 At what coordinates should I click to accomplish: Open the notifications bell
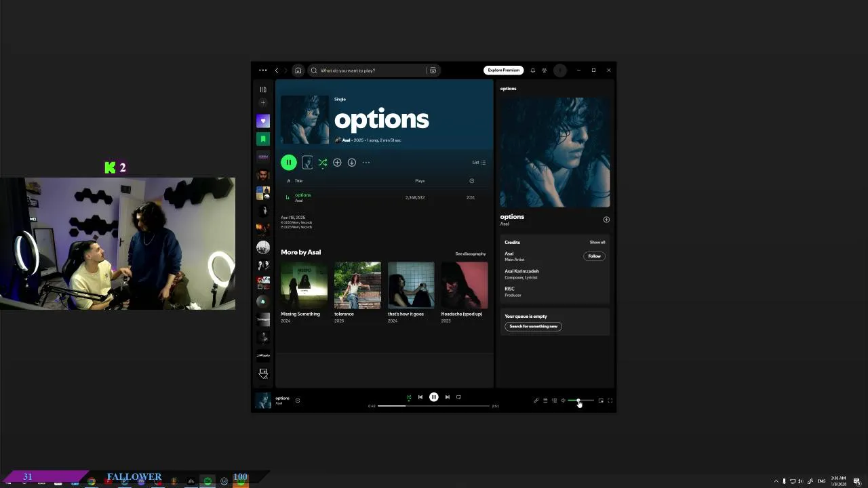(533, 70)
